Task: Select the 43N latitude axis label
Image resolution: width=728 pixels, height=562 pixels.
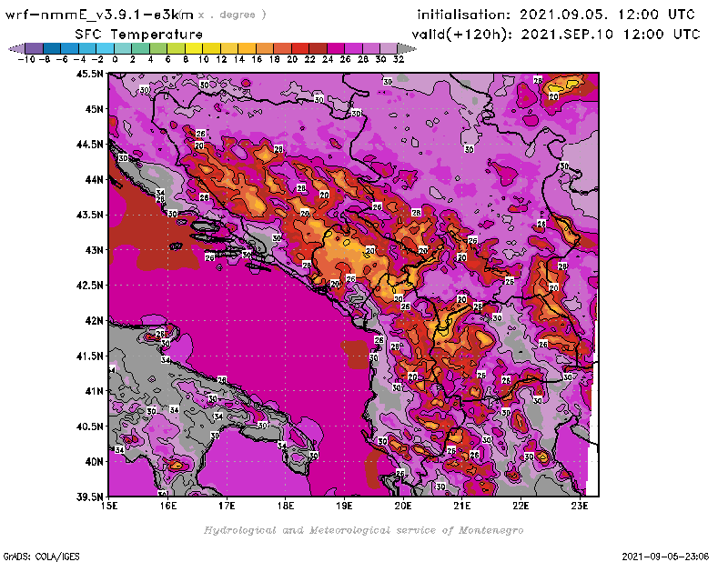Action: pyautogui.click(x=94, y=250)
